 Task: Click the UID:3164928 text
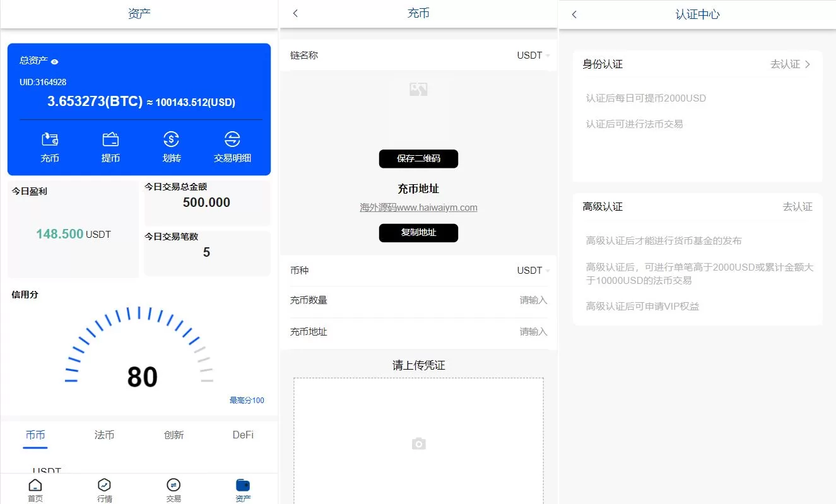click(x=43, y=82)
